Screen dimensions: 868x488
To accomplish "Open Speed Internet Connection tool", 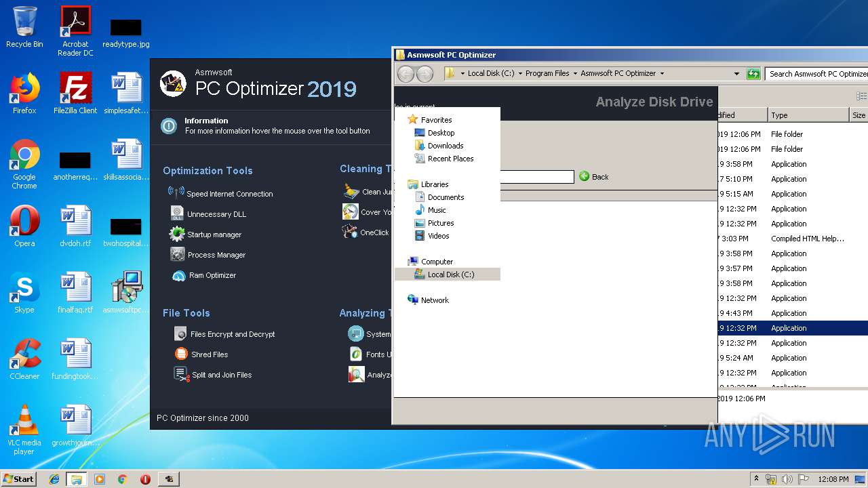I will click(220, 193).
